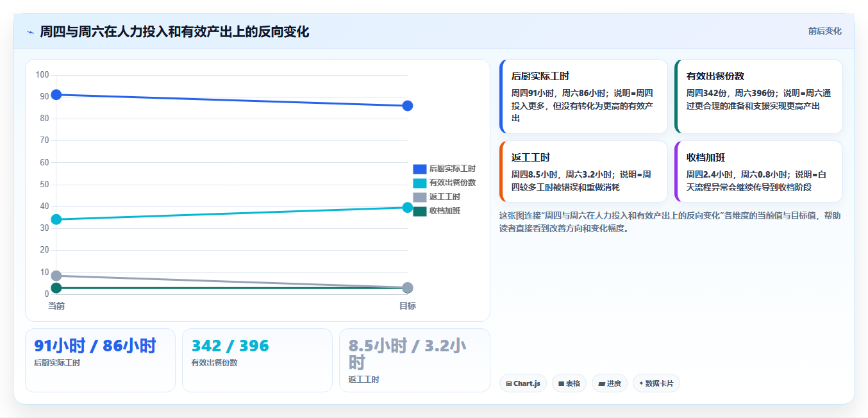The height and width of the screenshot is (418, 868).
Task: Click the 数据卡片 tag
Action: [656, 383]
